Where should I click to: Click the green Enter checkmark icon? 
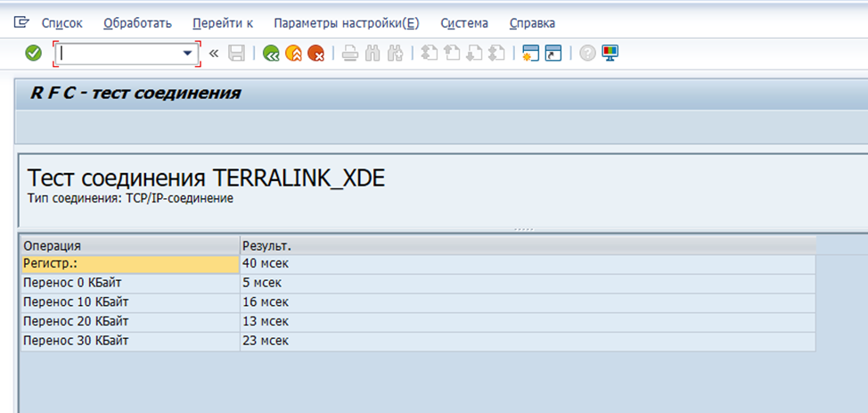[x=33, y=54]
